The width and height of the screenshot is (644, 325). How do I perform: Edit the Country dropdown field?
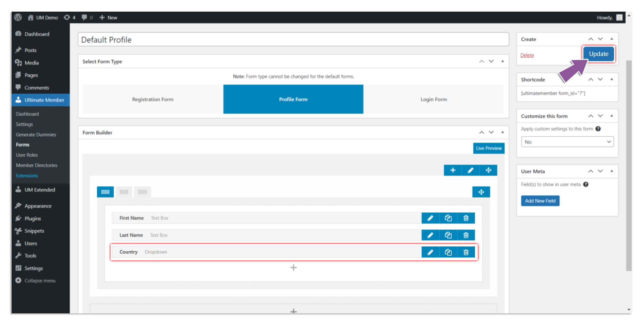(x=430, y=252)
